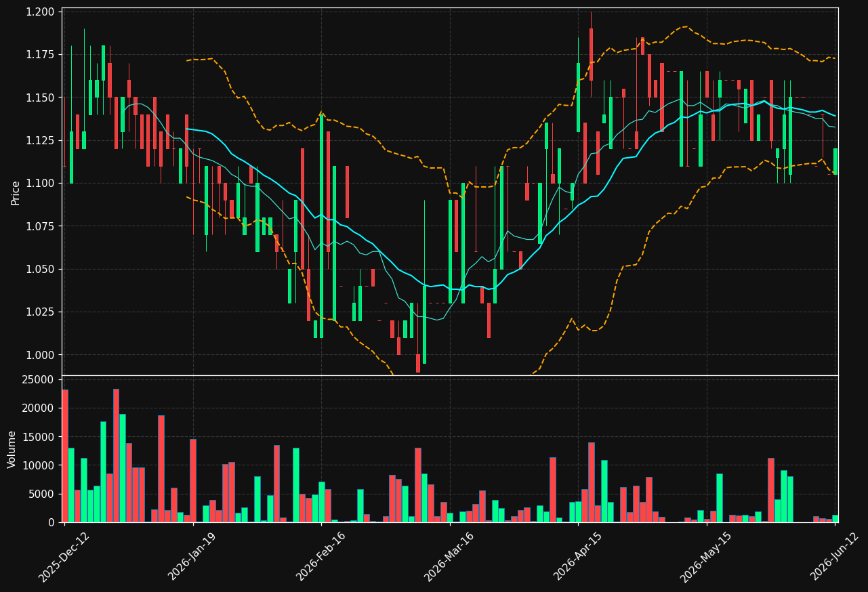
Task: Click the 2026-Mar-16 date label
Action: point(449,557)
